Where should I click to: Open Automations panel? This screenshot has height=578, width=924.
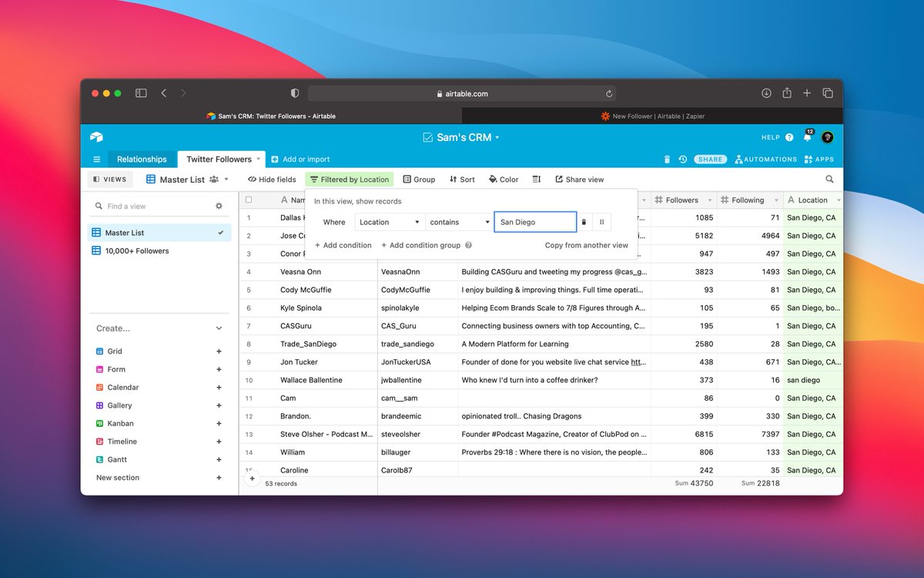765,160
